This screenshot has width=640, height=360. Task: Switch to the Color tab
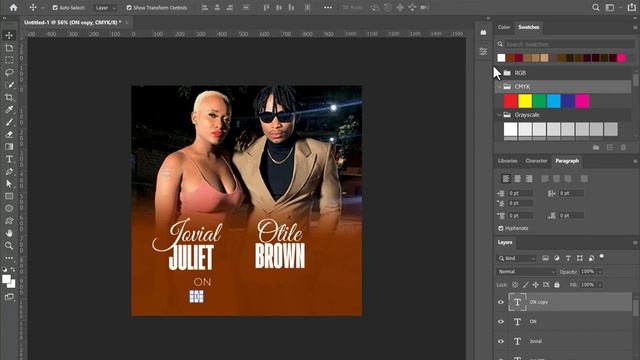504,27
